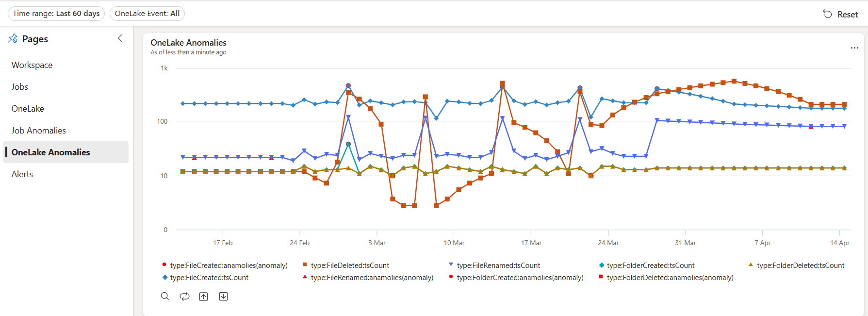Click the Reset arrow icon

(827, 14)
